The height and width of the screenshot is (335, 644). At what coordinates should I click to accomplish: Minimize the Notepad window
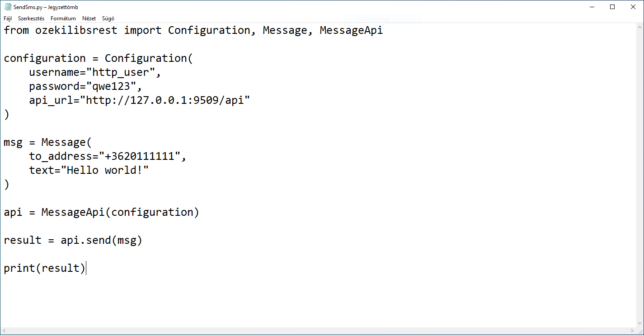coord(592,6)
